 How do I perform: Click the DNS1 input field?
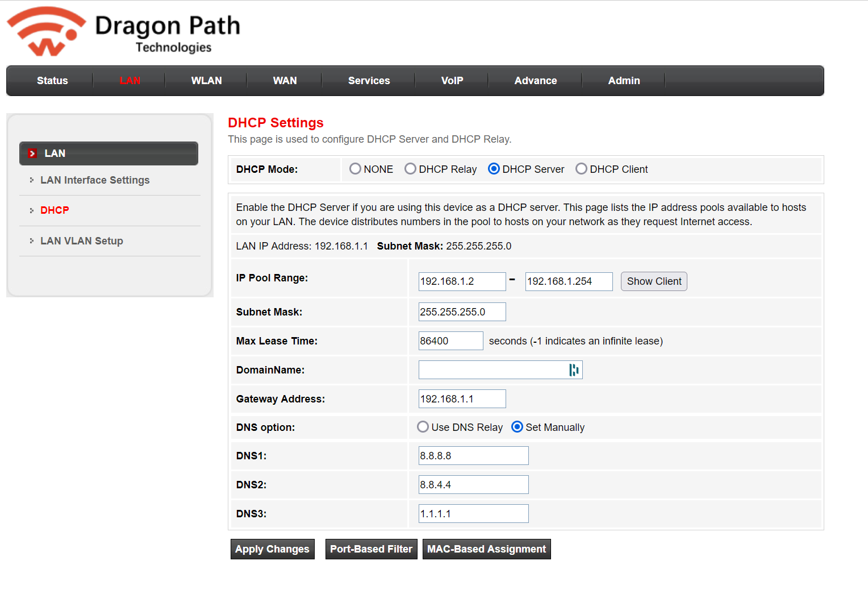473,456
